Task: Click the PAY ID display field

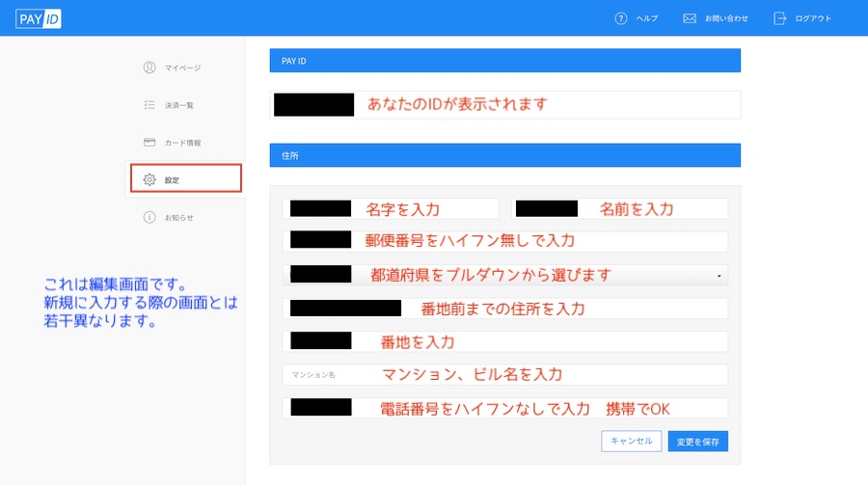Action: coord(504,105)
